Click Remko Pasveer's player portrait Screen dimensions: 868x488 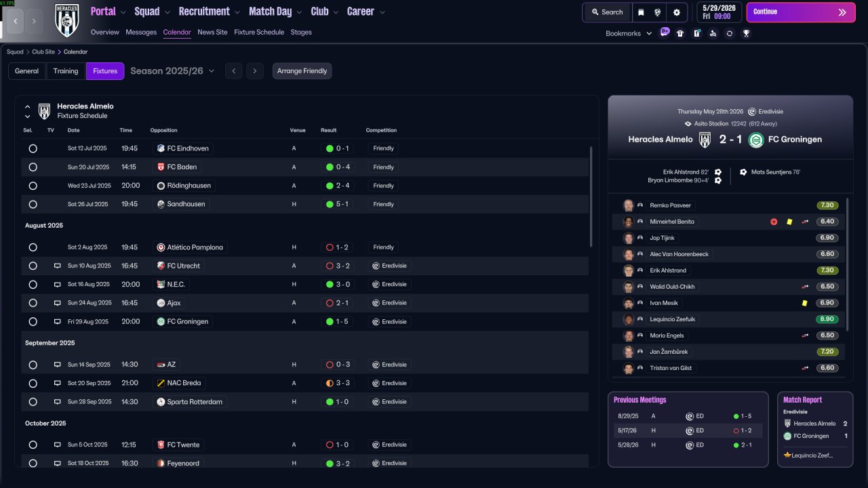tap(629, 205)
